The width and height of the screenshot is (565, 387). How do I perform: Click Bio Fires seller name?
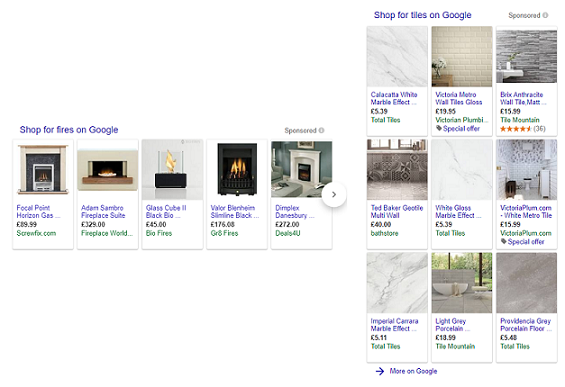(x=159, y=233)
